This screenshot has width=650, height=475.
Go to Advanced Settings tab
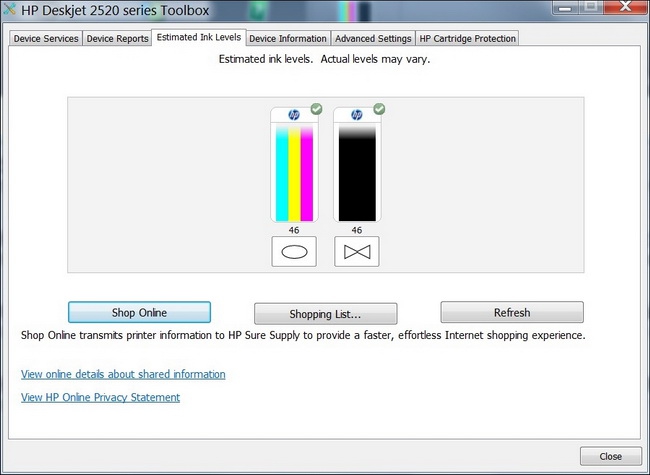point(373,39)
